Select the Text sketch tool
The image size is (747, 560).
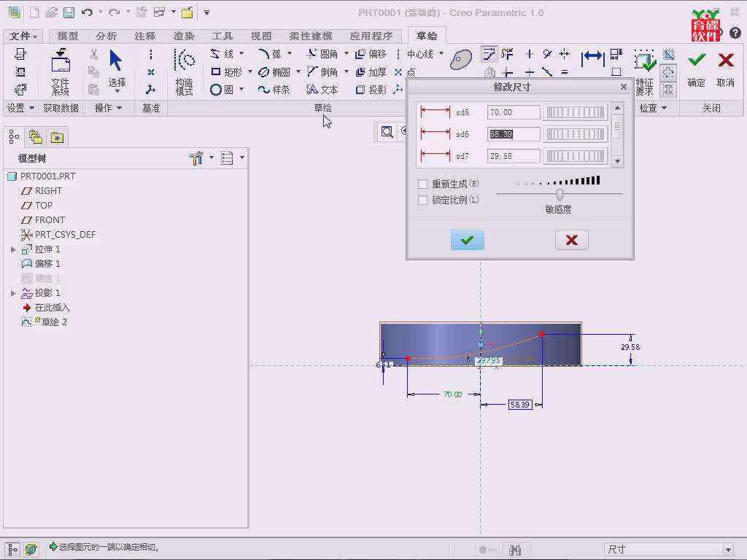(322, 90)
